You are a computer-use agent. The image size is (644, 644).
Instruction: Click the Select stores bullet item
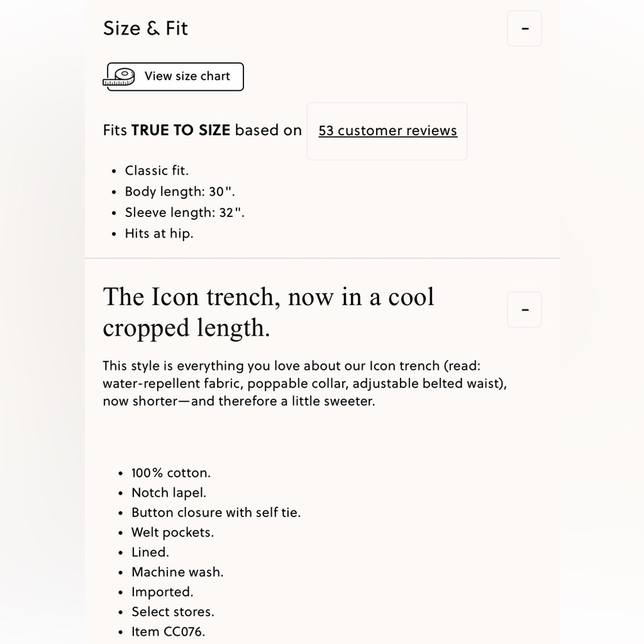(173, 612)
